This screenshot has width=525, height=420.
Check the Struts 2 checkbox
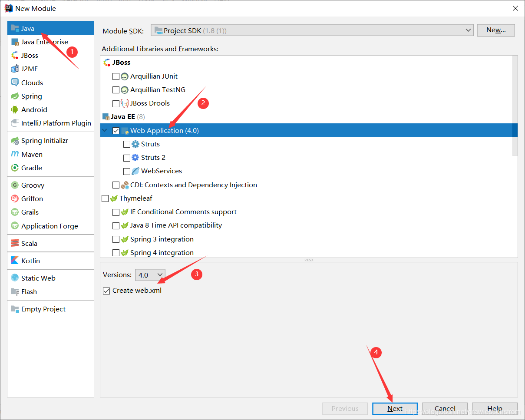tap(127, 158)
